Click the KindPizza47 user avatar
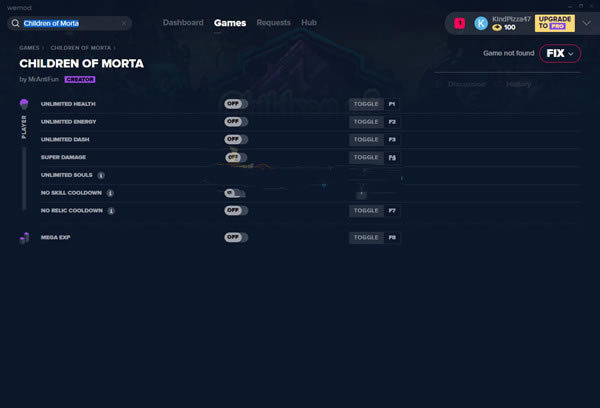Viewport: 600px width, 408px height. point(481,22)
